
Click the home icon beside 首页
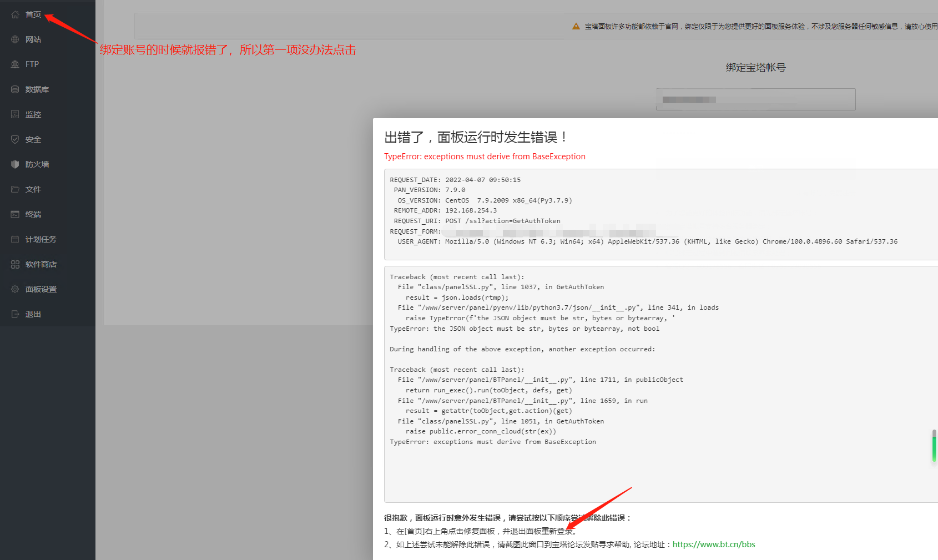click(15, 14)
